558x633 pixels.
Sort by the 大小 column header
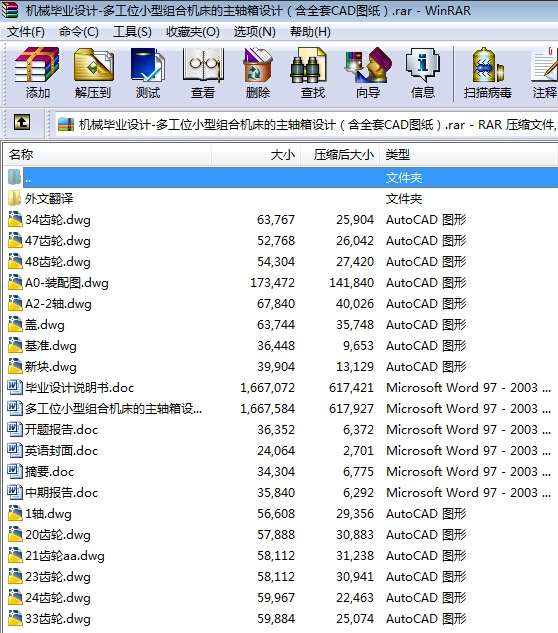[x=256, y=155]
